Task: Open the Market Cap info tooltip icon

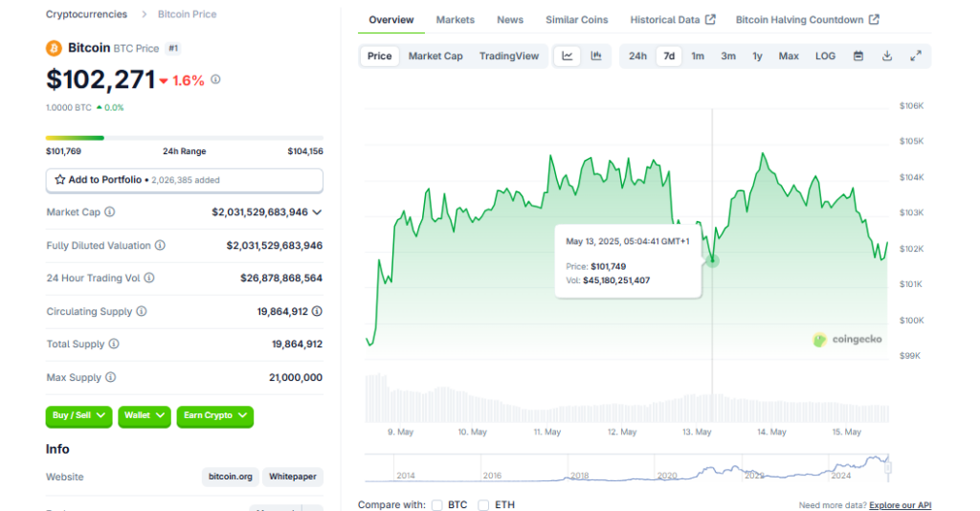Action: (109, 211)
